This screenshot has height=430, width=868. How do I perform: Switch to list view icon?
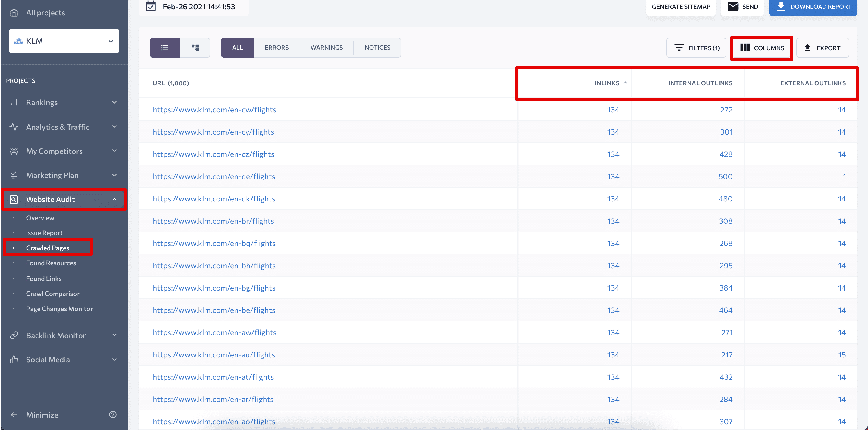165,48
